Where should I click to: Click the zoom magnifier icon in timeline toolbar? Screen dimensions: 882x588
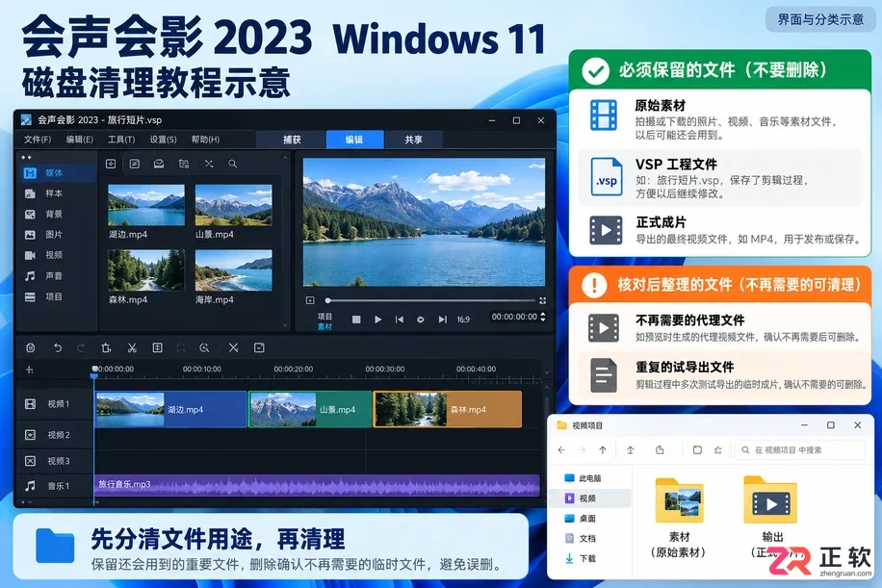[204, 348]
